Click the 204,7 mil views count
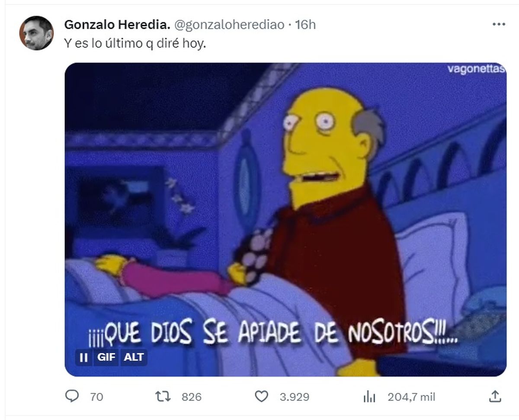Viewport: 519px width, 420px height. tap(411, 397)
